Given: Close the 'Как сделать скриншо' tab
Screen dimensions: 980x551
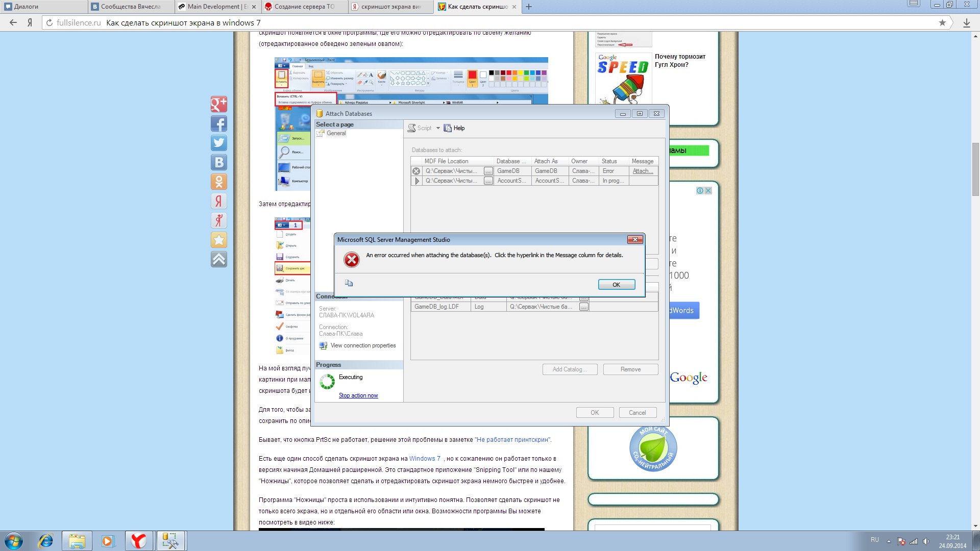Looking at the screenshot, I should pyautogui.click(x=514, y=7).
